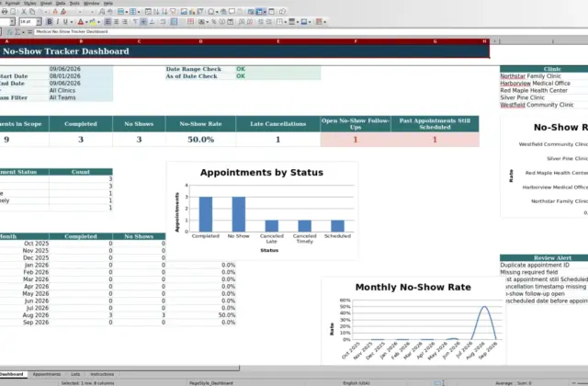Image resolution: width=588 pixels, height=386 pixels.
Task: Open the background color dropdown arrow
Action: (98, 22)
